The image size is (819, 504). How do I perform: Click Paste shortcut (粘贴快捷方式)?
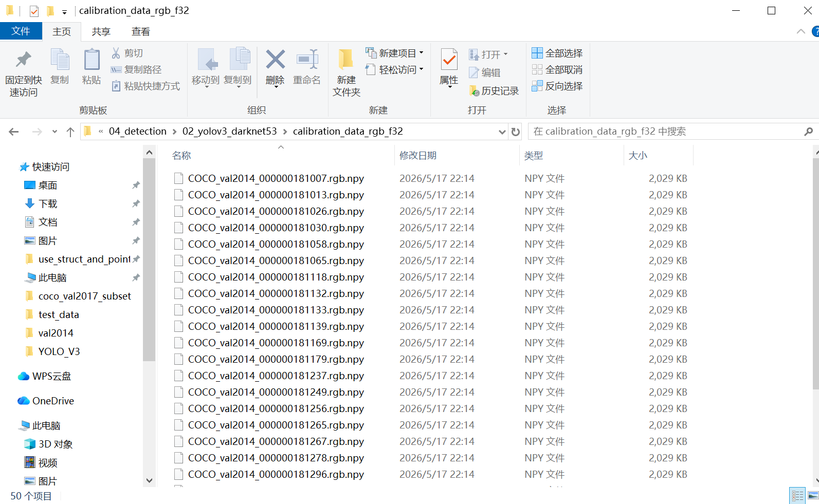click(146, 86)
